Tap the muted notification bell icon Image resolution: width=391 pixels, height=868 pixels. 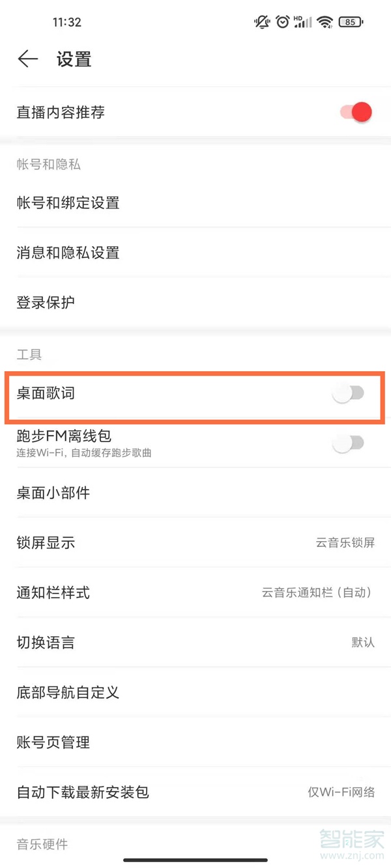coord(262,22)
